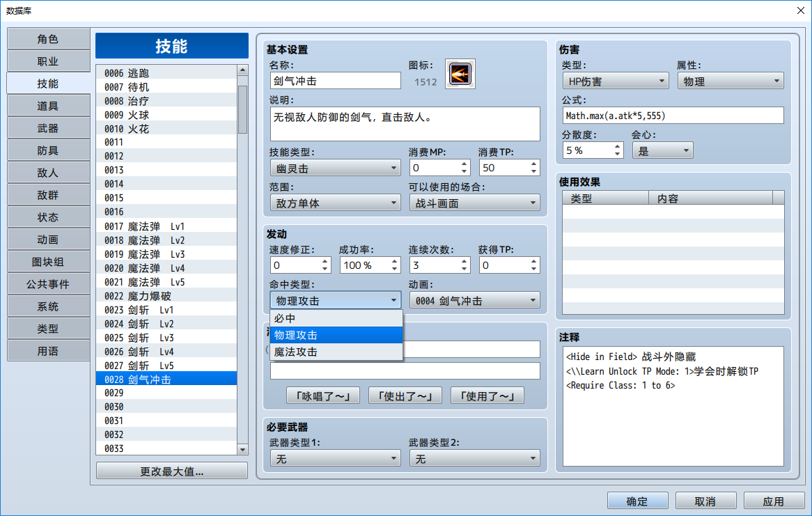The width and height of the screenshot is (812, 516).
Task: Open the 可以使用的场合 dropdown showing 战斗画面
Action: click(x=474, y=203)
